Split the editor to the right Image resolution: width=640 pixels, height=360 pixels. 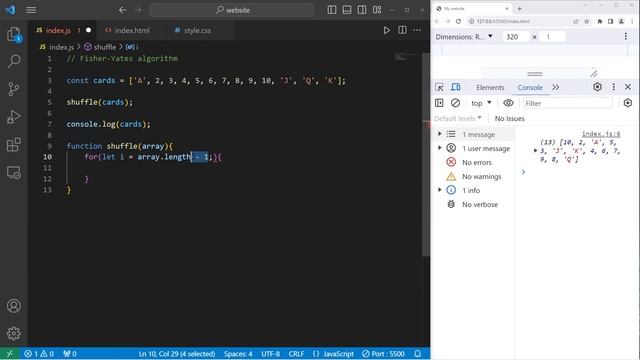tap(402, 30)
